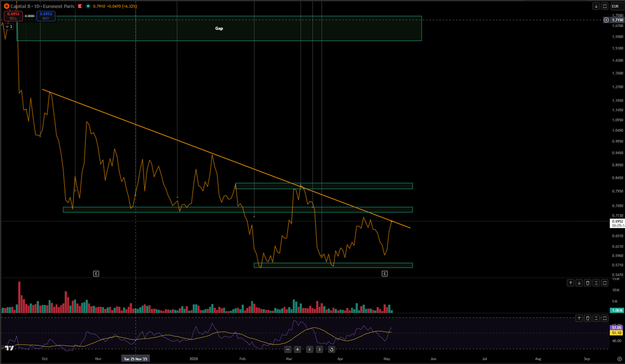Click the BUY button at 0.6952

point(46,16)
